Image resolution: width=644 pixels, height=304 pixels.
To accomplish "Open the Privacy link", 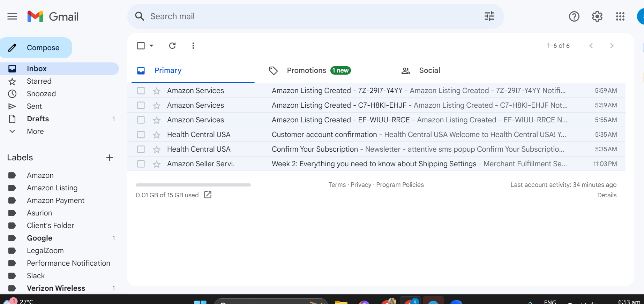I will (x=361, y=185).
